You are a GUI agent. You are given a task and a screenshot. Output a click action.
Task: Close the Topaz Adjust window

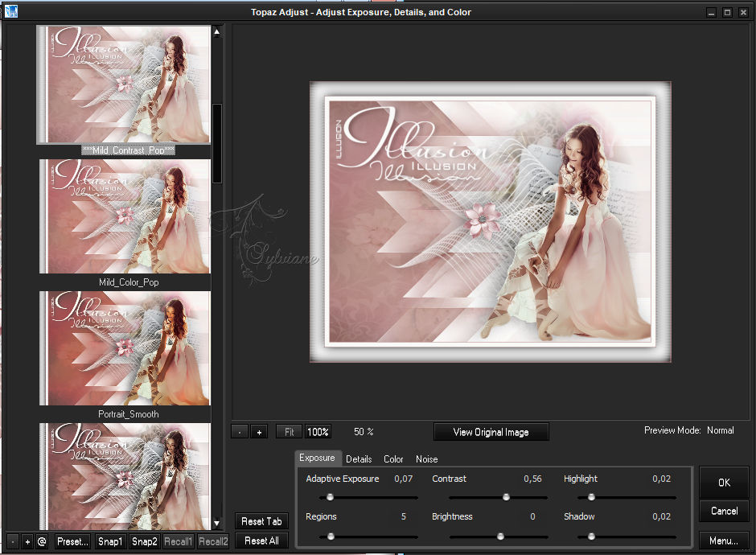743,13
